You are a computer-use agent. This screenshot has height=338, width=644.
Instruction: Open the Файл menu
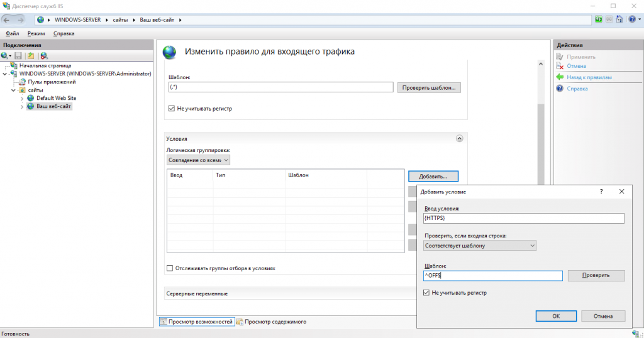(13, 33)
